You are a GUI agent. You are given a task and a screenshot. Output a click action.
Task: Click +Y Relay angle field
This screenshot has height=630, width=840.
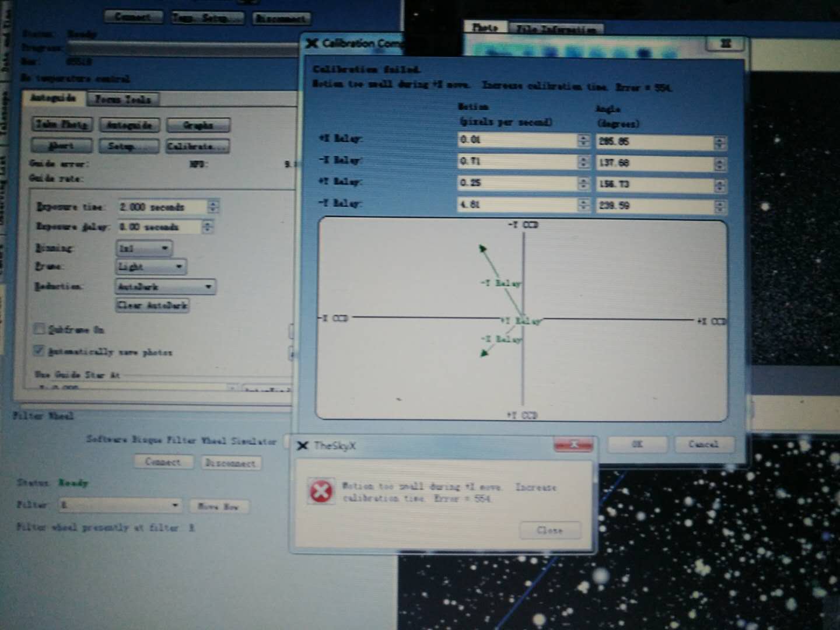point(656,185)
